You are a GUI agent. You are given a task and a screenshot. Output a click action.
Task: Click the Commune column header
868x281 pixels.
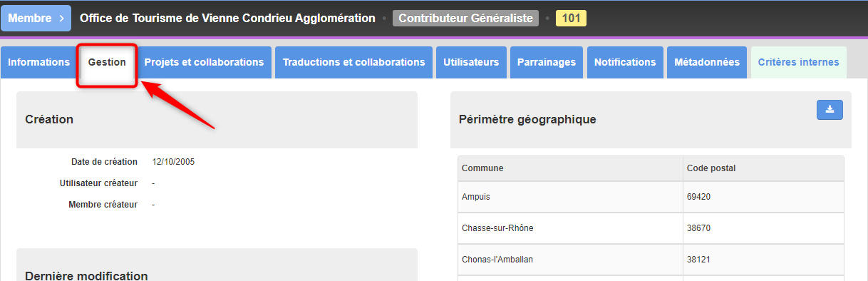pos(570,168)
